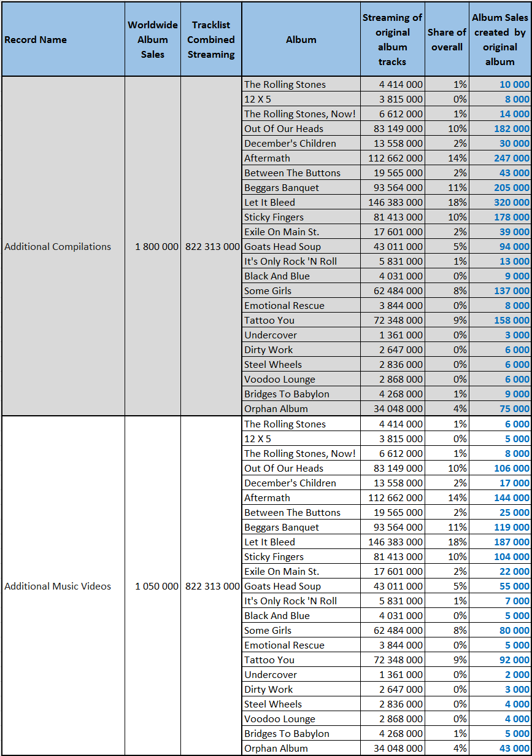Select the album sales cell '178 000'
The image size is (532, 756).
tap(500, 217)
